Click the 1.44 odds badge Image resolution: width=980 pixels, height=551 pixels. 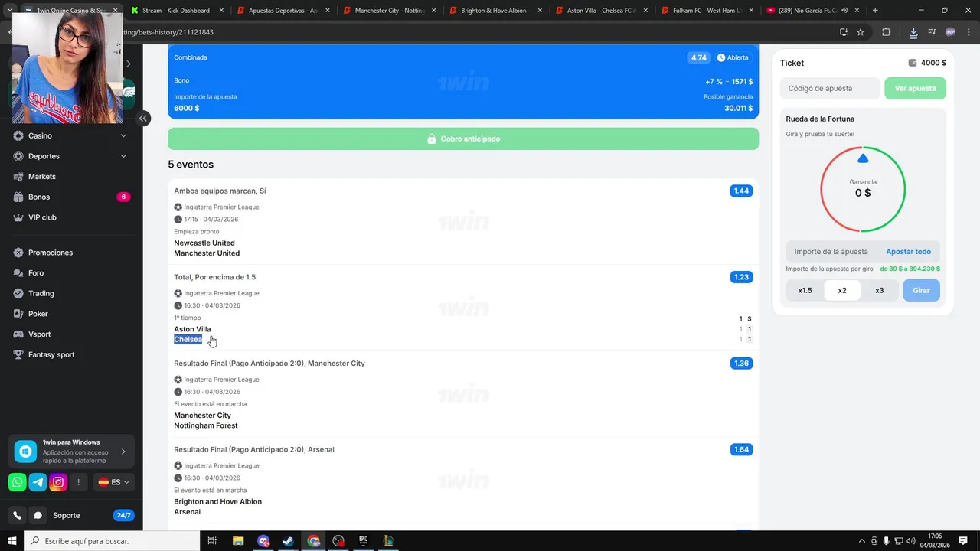pos(741,191)
